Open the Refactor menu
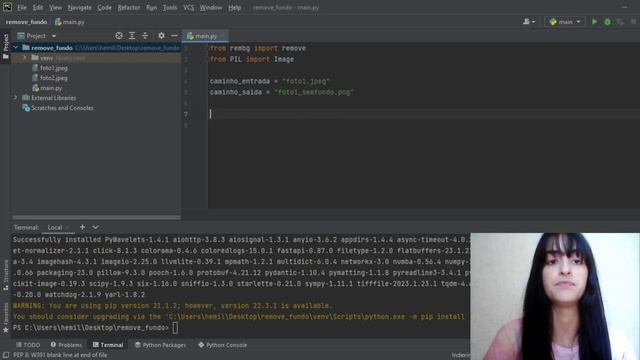 pos(129,7)
